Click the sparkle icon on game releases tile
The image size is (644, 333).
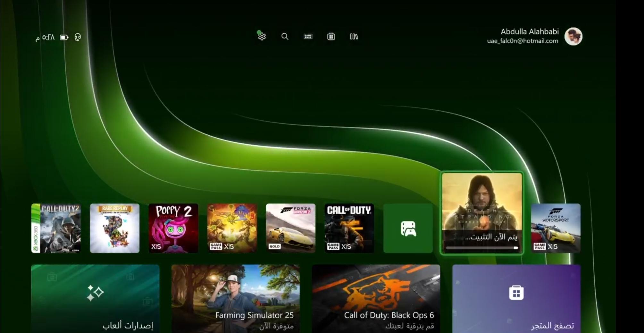point(95,293)
